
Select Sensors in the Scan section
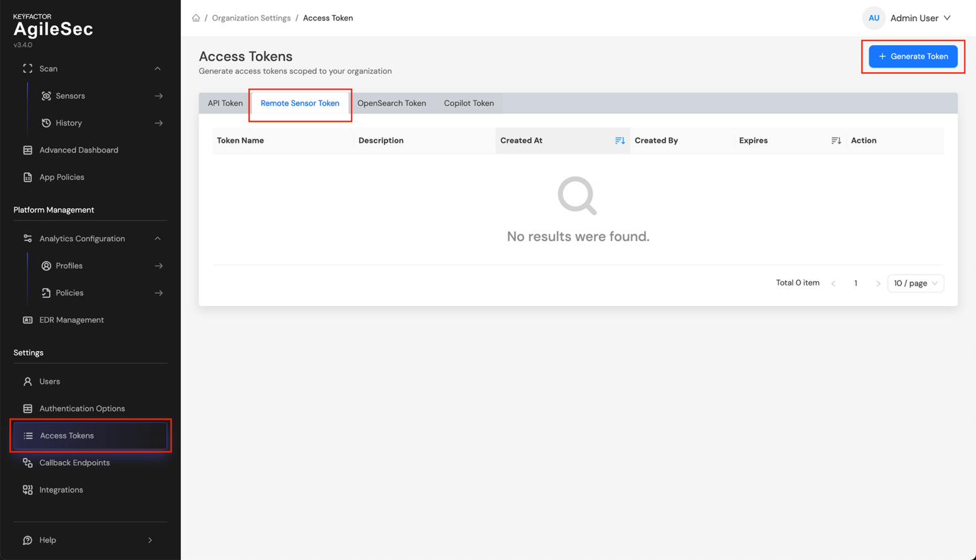(x=71, y=96)
